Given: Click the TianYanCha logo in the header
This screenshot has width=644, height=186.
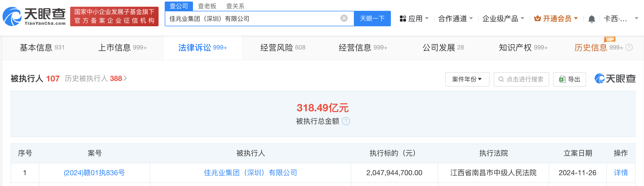Looking at the screenshot, I should (34, 16).
